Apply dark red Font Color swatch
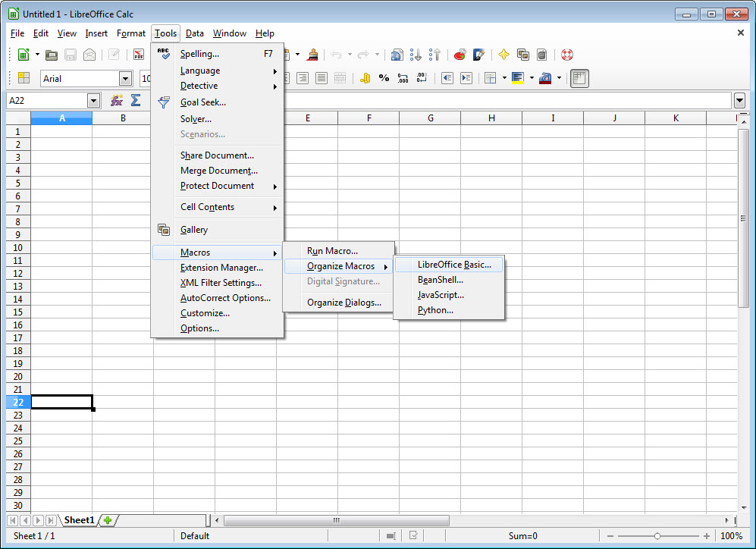 pos(545,78)
